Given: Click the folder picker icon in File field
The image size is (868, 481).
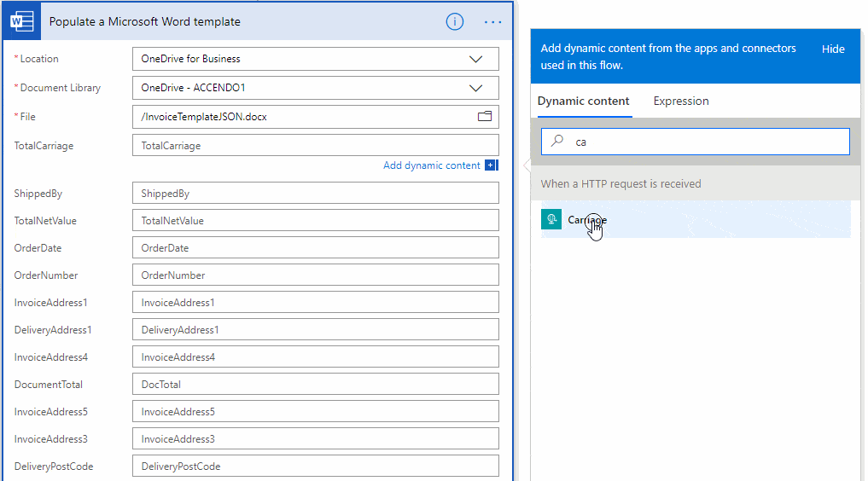Looking at the screenshot, I should (x=485, y=116).
